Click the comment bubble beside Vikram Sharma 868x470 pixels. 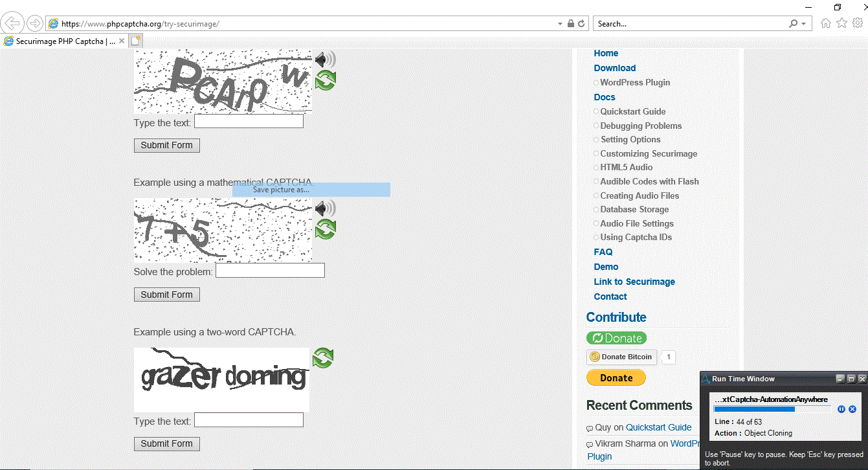click(x=589, y=445)
